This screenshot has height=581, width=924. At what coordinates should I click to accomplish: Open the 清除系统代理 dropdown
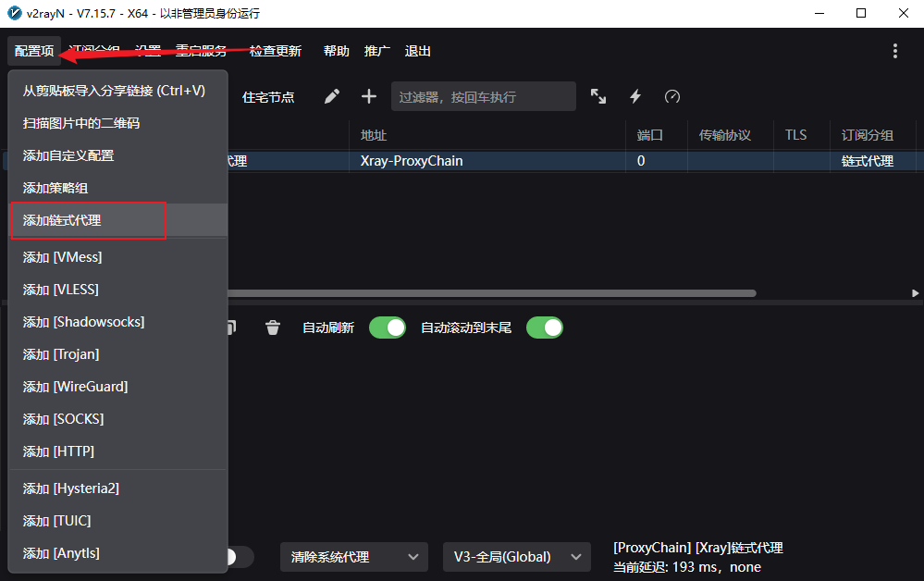point(354,557)
